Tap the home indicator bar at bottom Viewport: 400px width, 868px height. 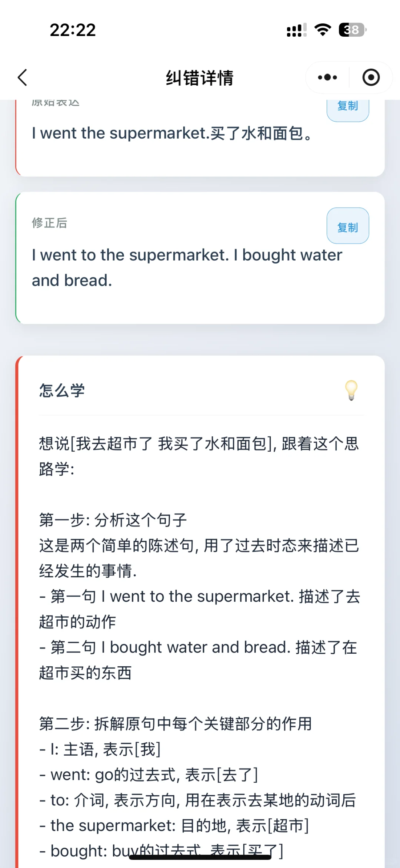pyautogui.click(x=200, y=857)
